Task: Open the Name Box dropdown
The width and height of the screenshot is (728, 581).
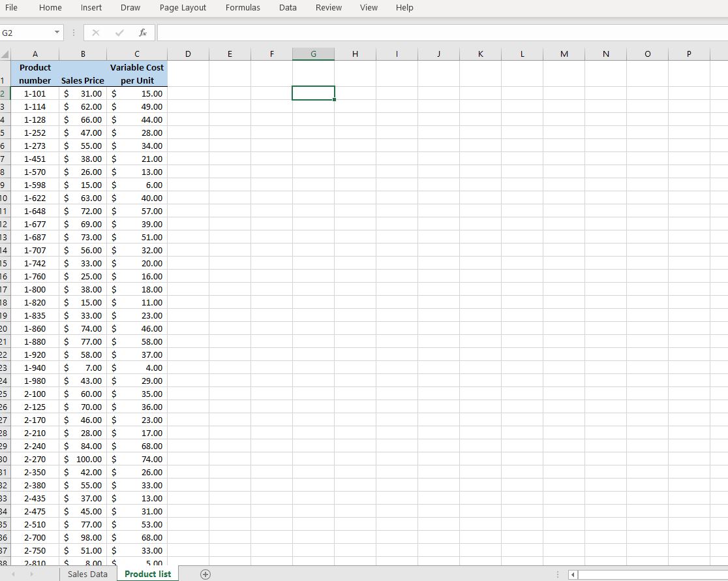Action: click(57, 32)
